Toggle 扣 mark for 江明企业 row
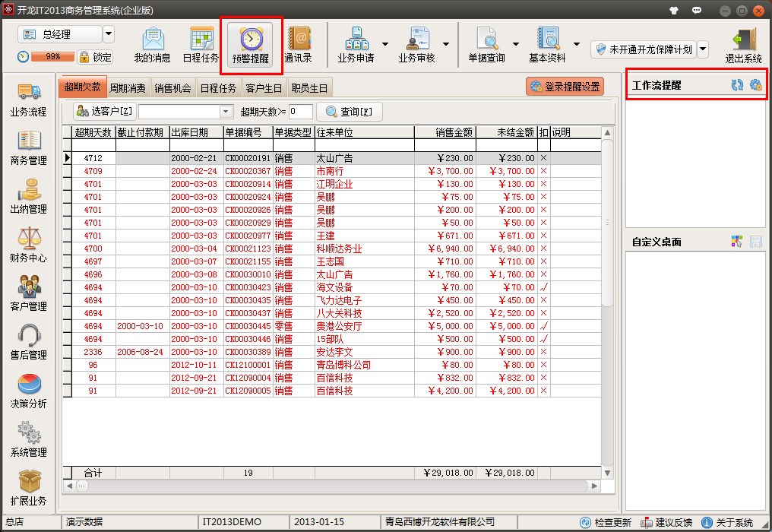Viewport: 772px width, 532px height. tap(543, 184)
